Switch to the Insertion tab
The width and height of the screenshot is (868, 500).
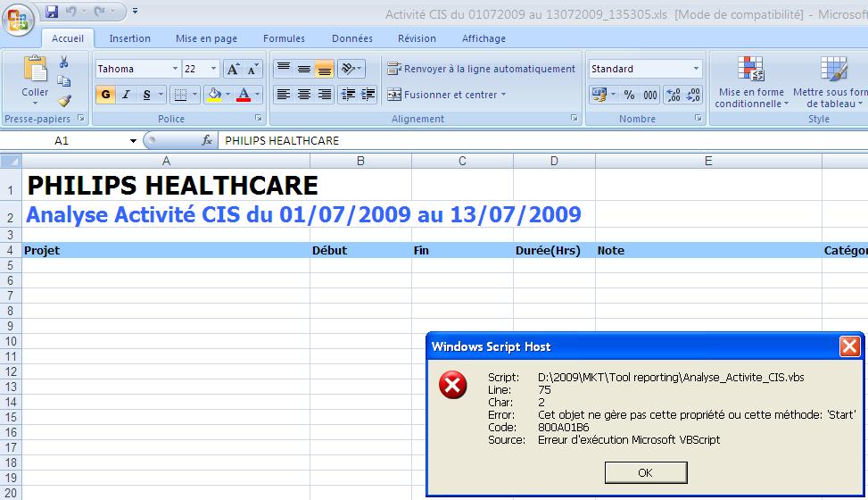pos(129,38)
